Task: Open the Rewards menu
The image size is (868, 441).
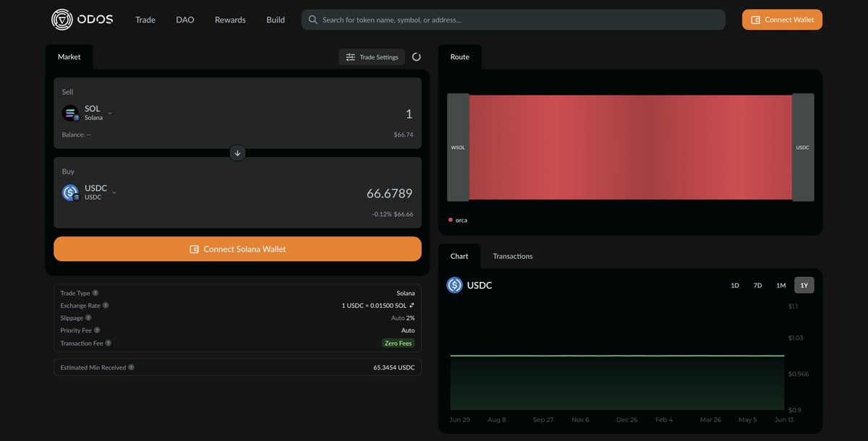Action: point(230,20)
